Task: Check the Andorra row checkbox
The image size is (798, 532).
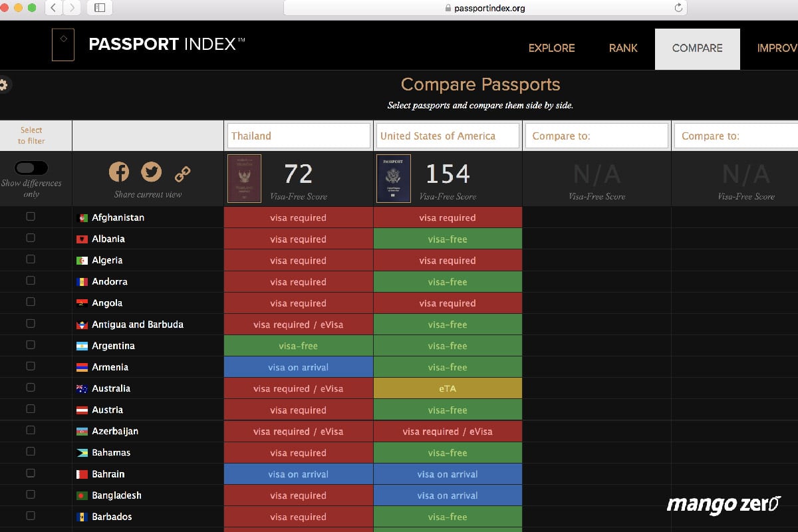Action: (x=31, y=281)
